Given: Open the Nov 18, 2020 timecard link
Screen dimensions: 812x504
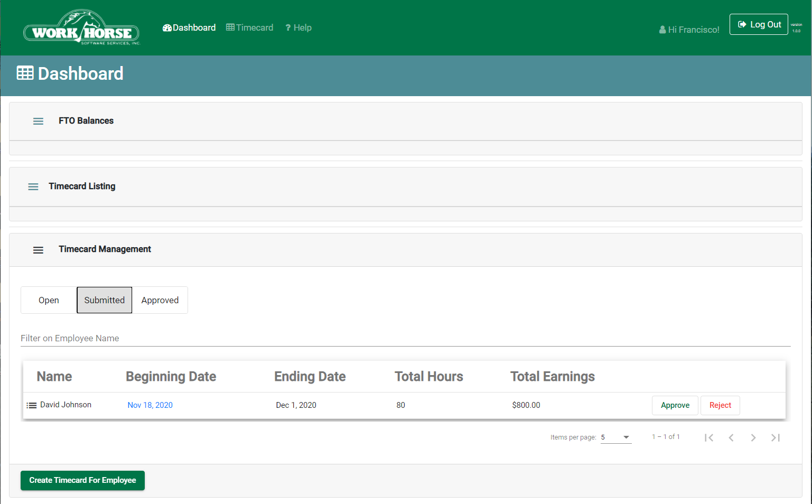Looking at the screenshot, I should tap(150, 405).
